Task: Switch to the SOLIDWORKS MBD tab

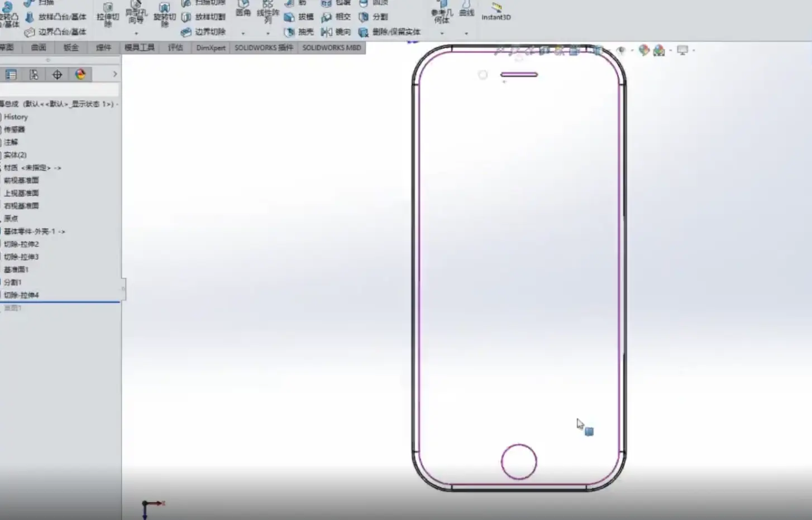Action: [x=332, y=48]
